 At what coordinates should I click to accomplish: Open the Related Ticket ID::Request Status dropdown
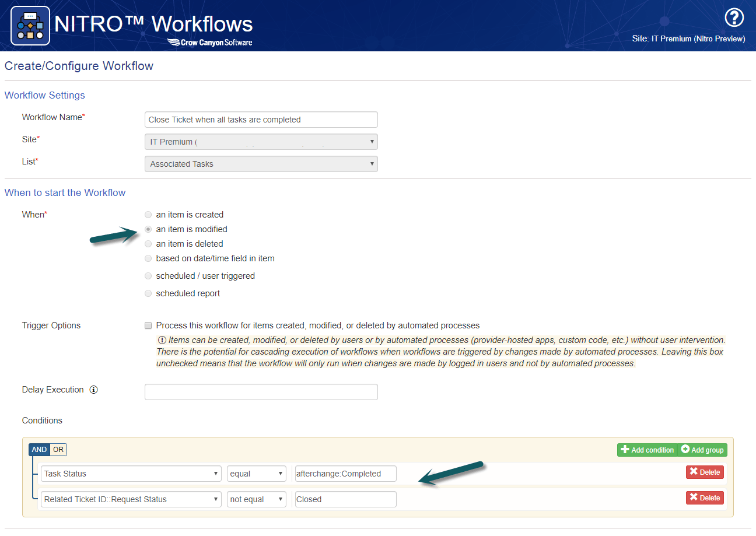coord(131,499)
